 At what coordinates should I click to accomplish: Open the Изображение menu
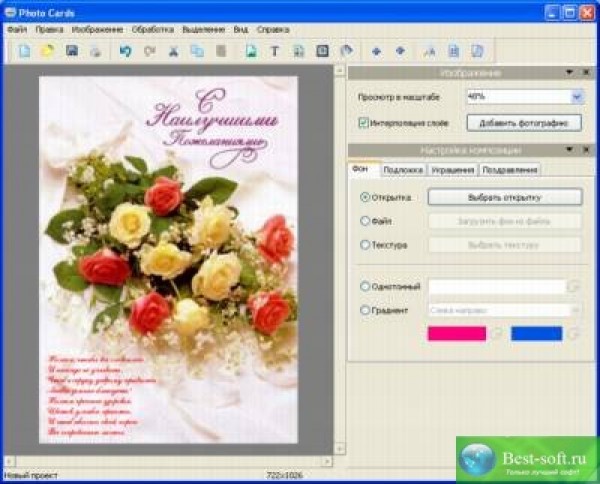coord(98,29)
